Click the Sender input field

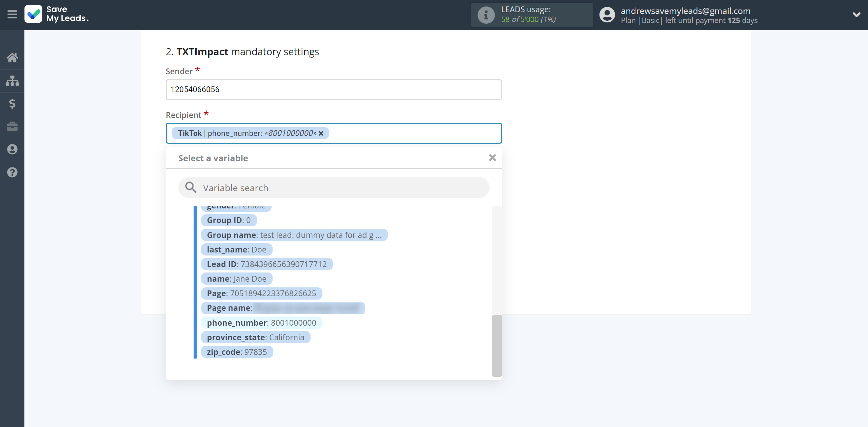pos(334,90)
